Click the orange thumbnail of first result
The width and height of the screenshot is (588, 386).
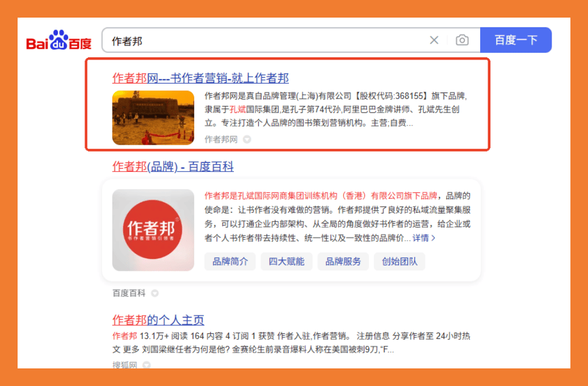[x=153, y=118]
